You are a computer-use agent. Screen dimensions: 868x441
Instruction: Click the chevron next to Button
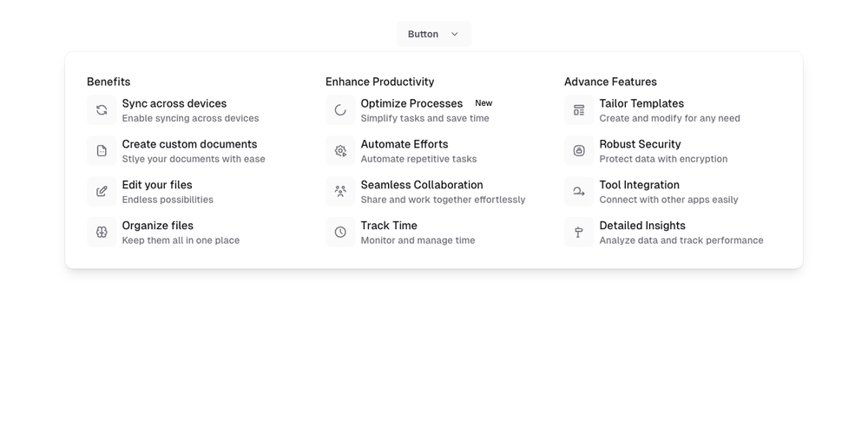tap(454, 35)
